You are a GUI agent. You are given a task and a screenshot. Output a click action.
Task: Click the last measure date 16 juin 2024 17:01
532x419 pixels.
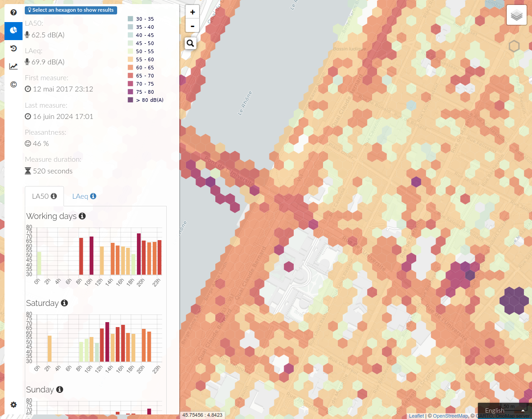click(x=63, y=116)
